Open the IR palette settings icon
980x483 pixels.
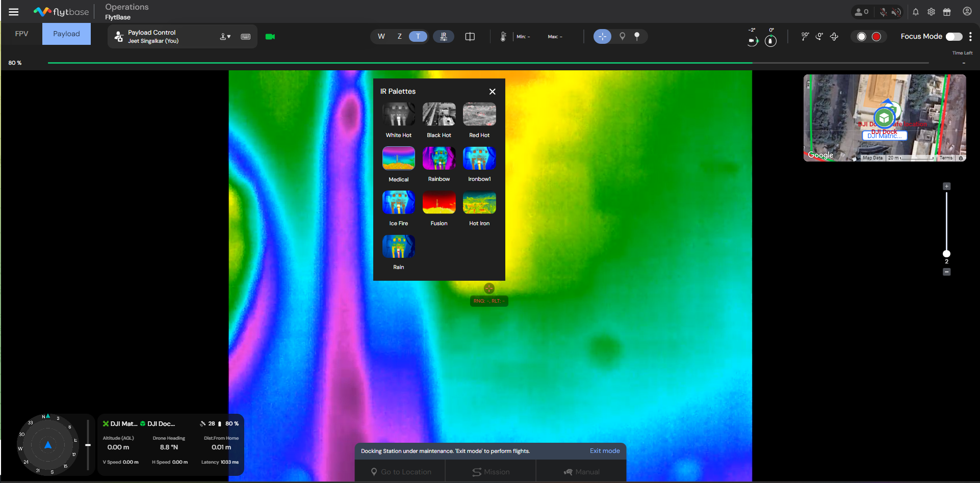[444, 37]
